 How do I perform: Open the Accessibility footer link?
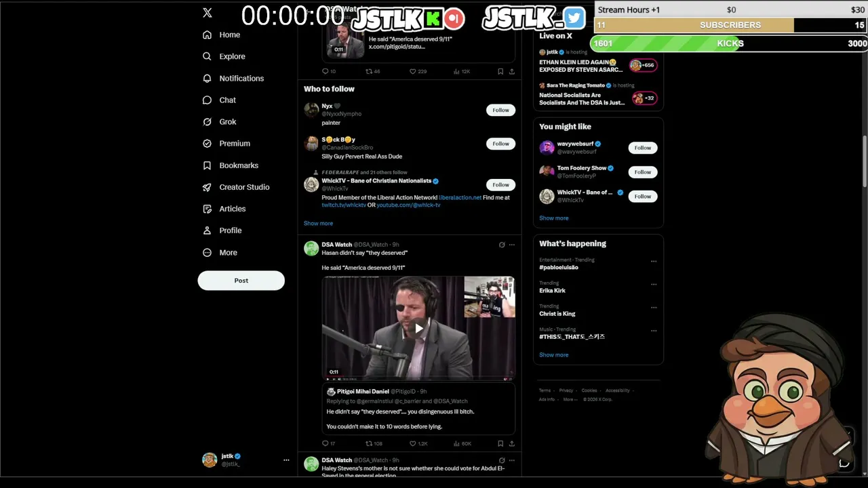tap(618, 390)
